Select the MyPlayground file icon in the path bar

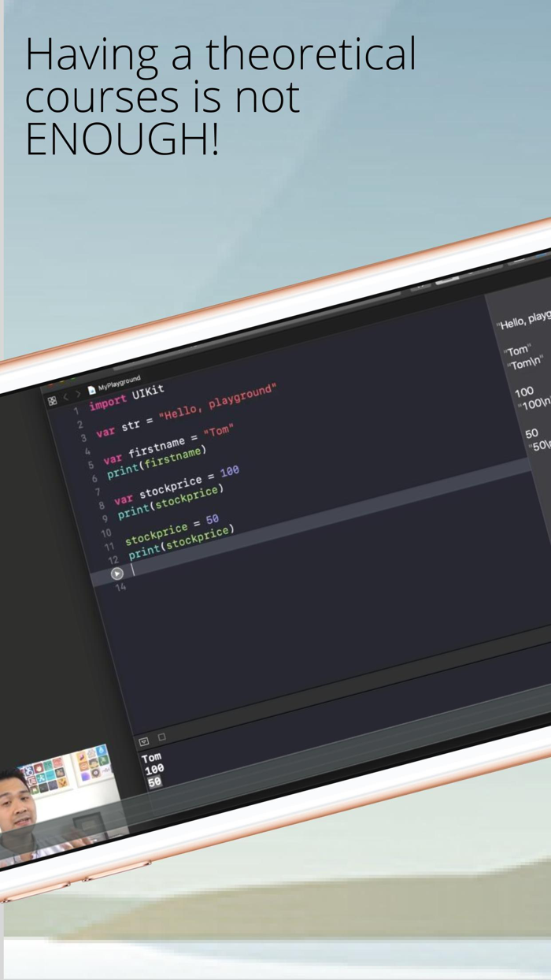[x=91, y=390]
